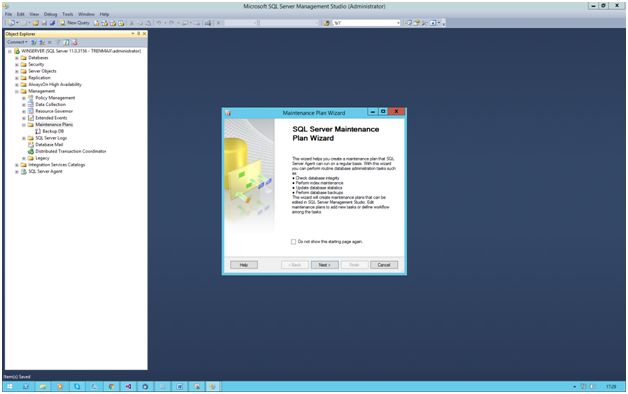Open the Debug menu
The width and height of the screenshot is (628, 394).
(x=50, y=14)
